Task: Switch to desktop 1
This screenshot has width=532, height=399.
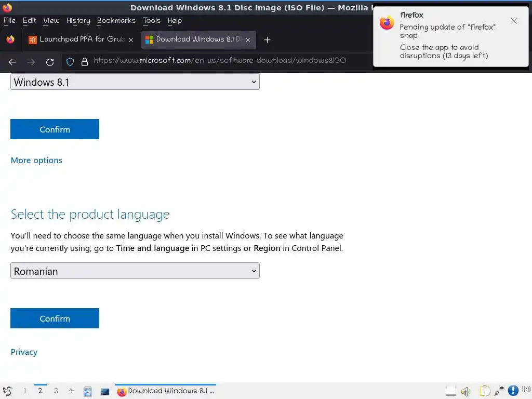Action: [x=25, y=391]
